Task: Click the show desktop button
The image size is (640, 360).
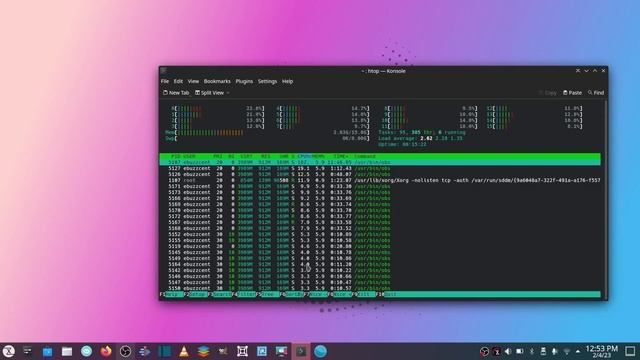Action: pos(630,351)
